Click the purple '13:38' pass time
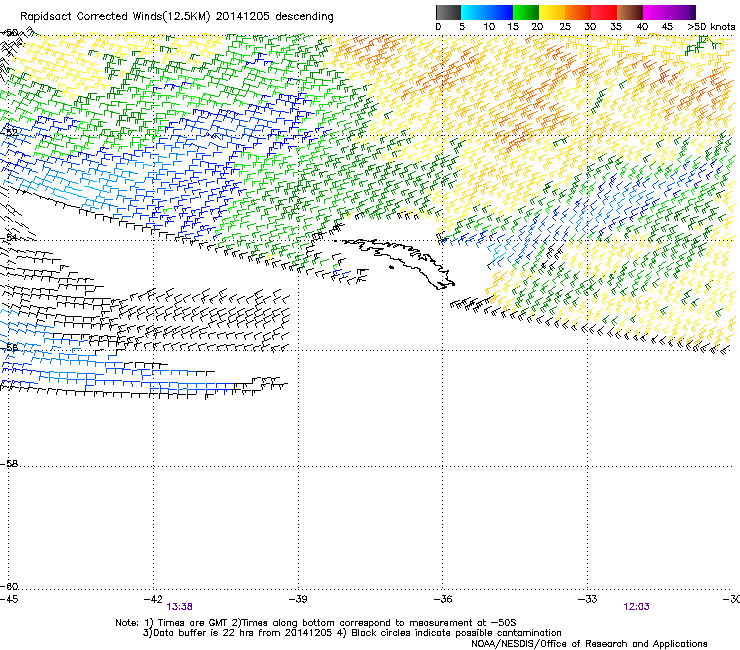This screenshot has width=740, height=650. pyautogui.click(x=179, y=607)
